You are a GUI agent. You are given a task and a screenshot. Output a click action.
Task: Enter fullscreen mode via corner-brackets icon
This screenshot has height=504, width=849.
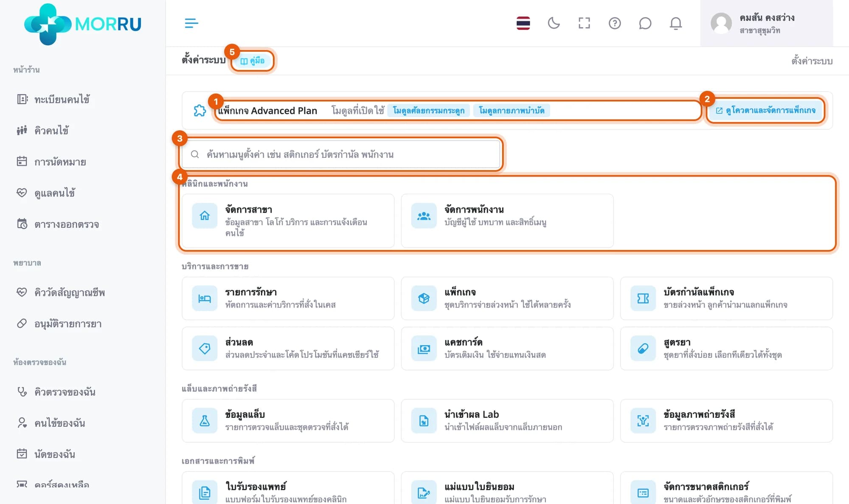coord(584,23)
